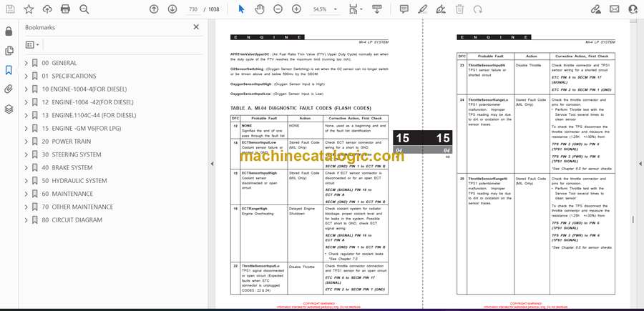Viewport: 644px width, 311px height.
Task: Click the Bookmarks panel title
Action: click(x=40, y=27)
